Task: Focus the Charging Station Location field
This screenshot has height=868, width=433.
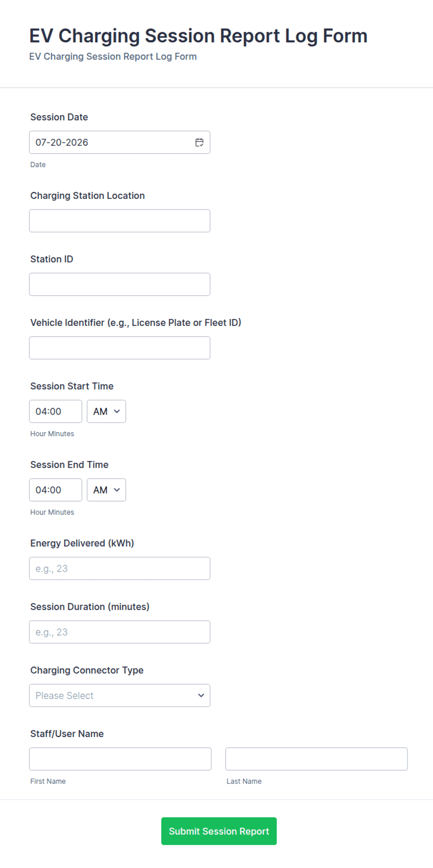Action: click(x=120, y=221)
